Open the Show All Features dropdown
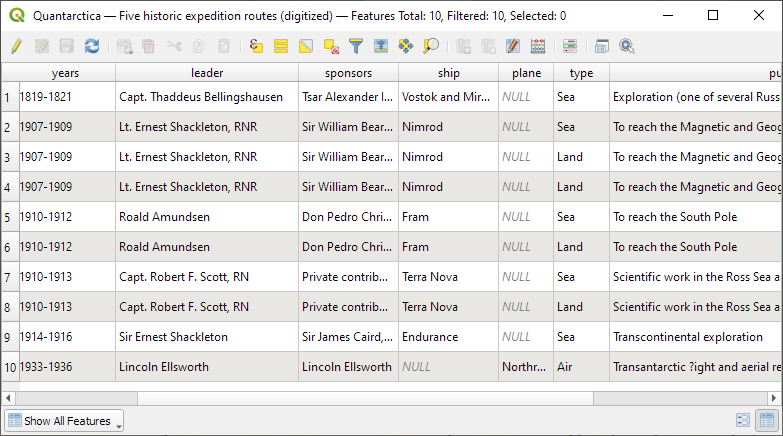Image resolution: width=783 pixels, height=436 pixels. coord(64,421)
